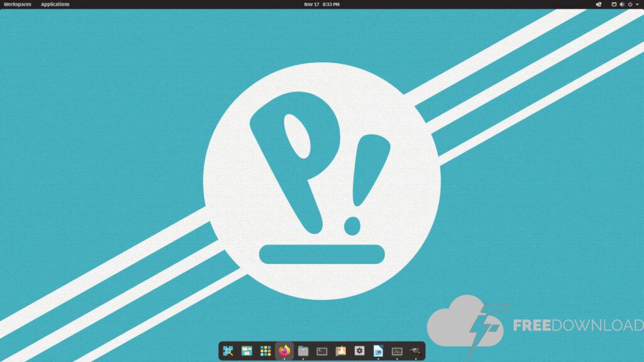Launch LibreOffice Writer document icon in dock

coord(378,351)
